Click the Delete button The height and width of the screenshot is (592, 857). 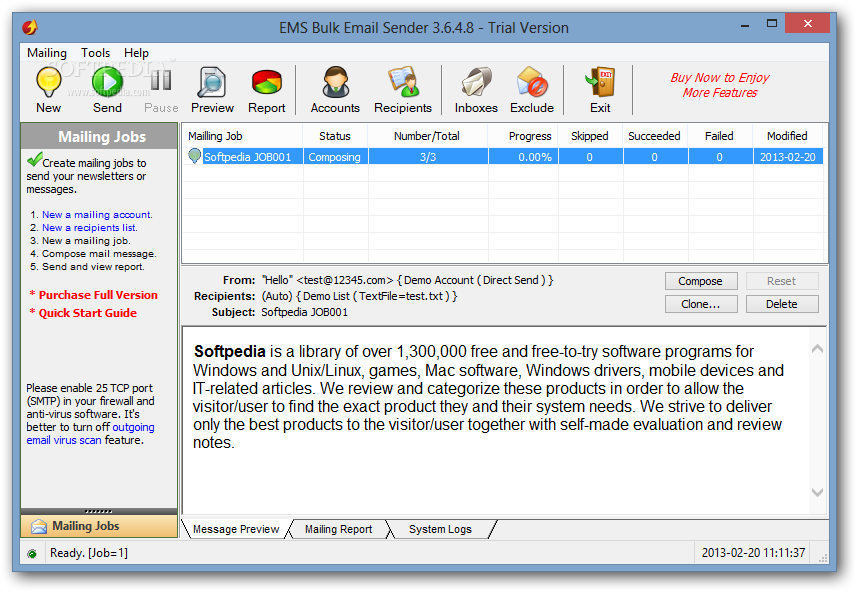point(782,304)
